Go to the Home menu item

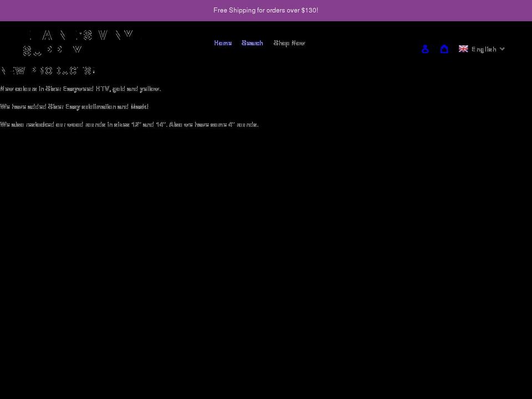click(223, 43)
